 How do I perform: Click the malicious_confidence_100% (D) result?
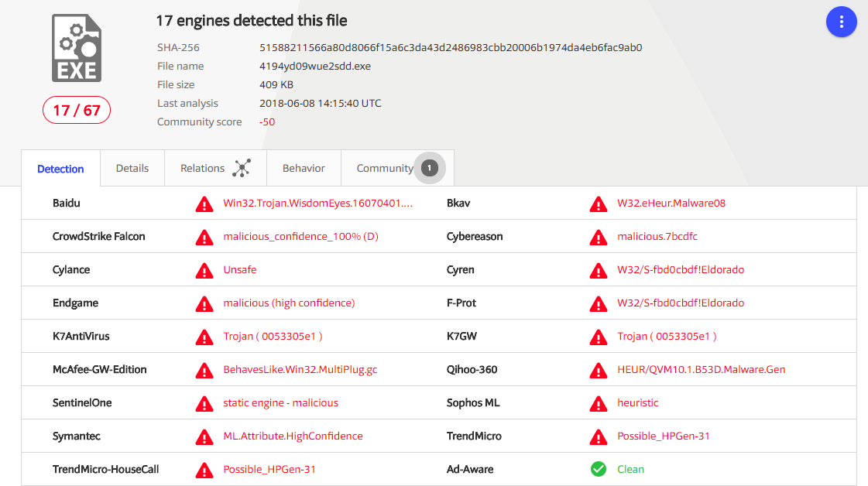(x=300, y=236)
